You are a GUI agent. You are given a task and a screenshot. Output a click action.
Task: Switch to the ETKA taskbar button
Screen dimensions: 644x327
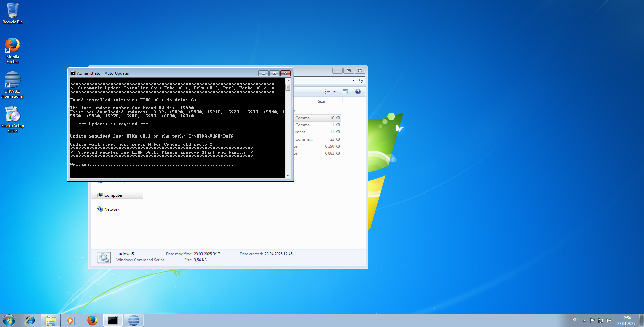tap(134, 320)
